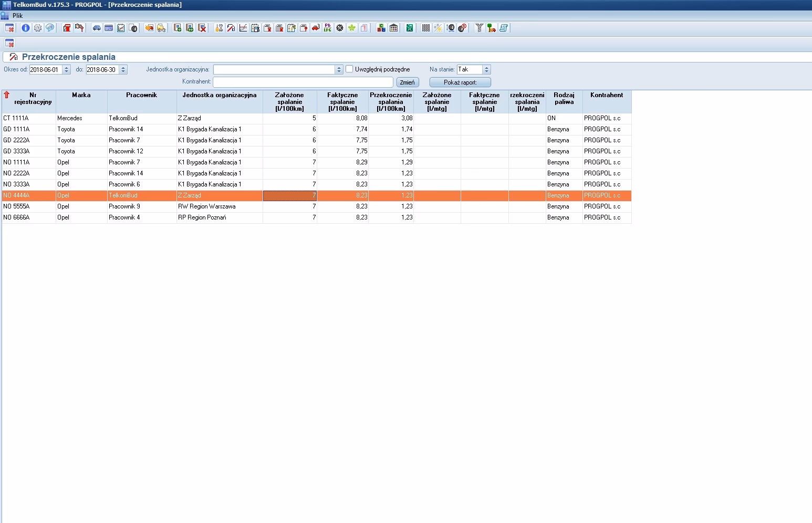Viewport: 812px width, 523px height.
Task: Click the blue info icon in toolbar
Action: click(25, 28)
